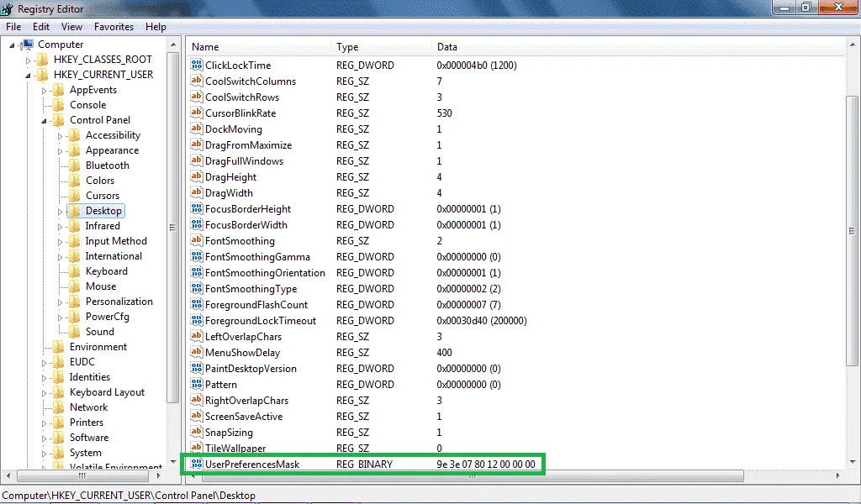
Task: Expand the AppEvents key
Action: click(44, 91)
